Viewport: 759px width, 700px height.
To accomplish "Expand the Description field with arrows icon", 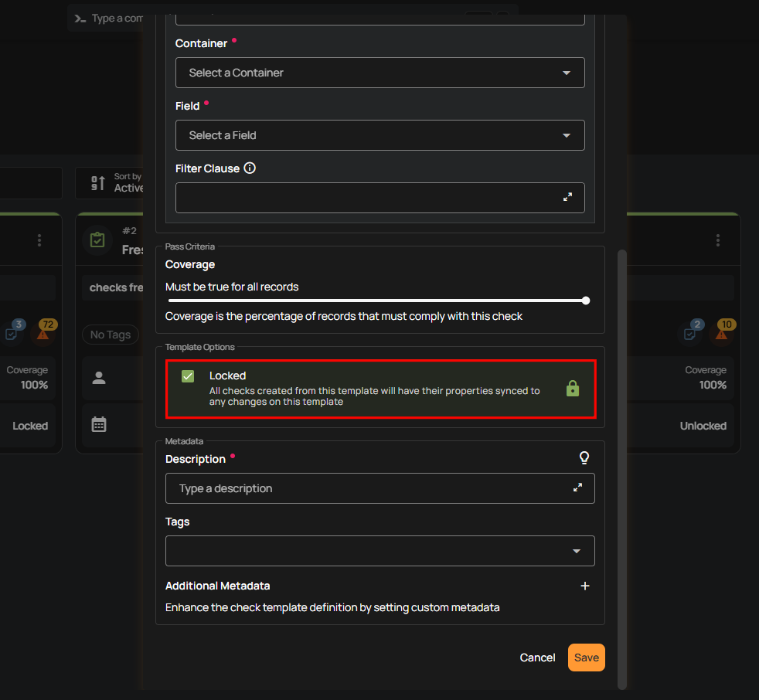I will (x=577, y=488).
